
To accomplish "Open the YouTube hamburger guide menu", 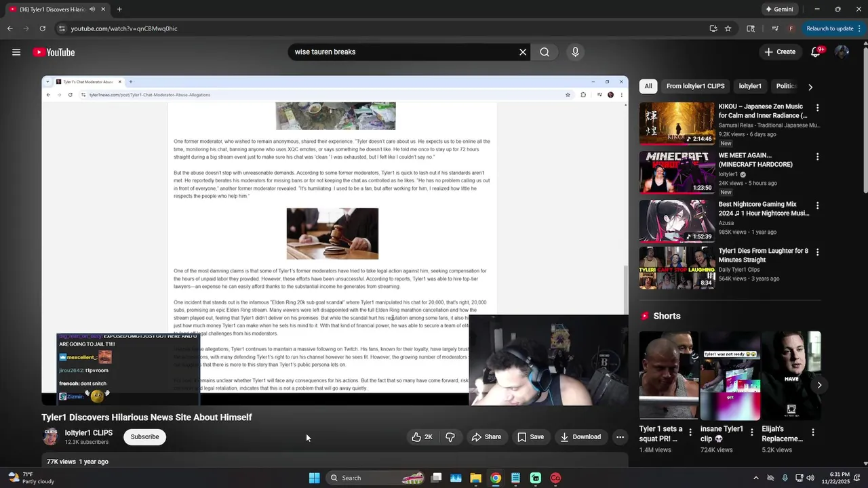I will click(16, 52).
